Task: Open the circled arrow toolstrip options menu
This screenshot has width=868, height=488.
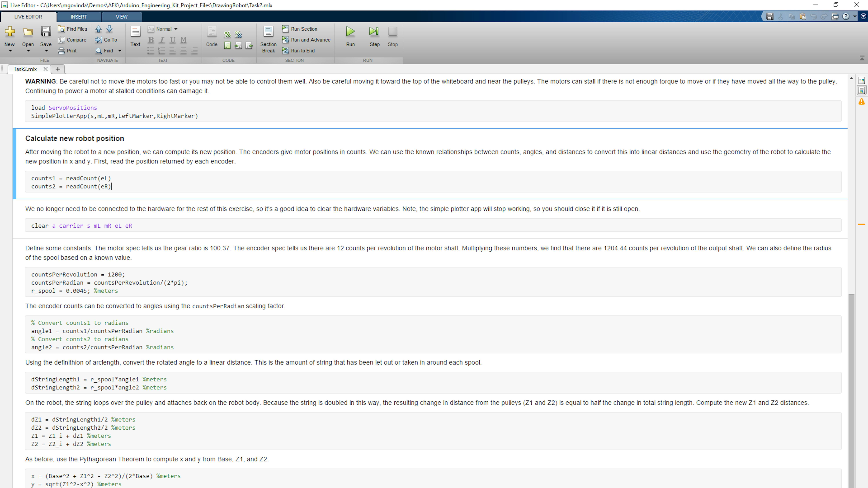Action: click(x=863, y=16)
